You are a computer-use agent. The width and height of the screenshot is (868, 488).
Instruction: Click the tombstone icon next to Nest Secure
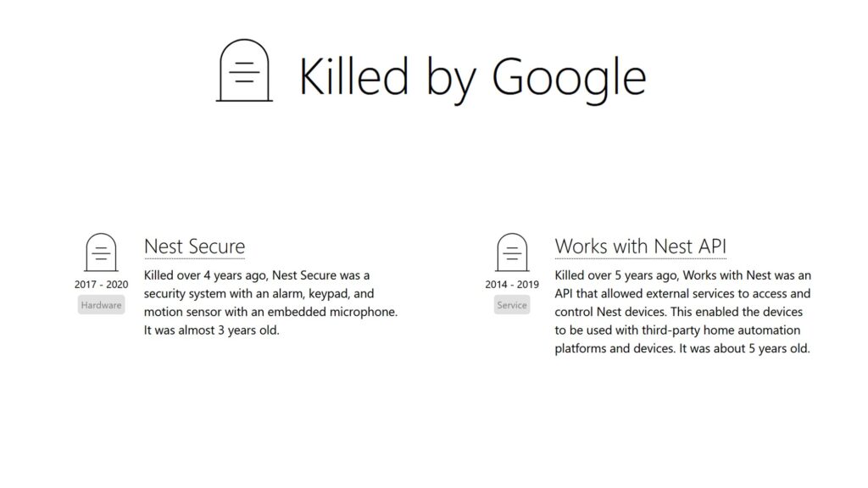[102, 252]
